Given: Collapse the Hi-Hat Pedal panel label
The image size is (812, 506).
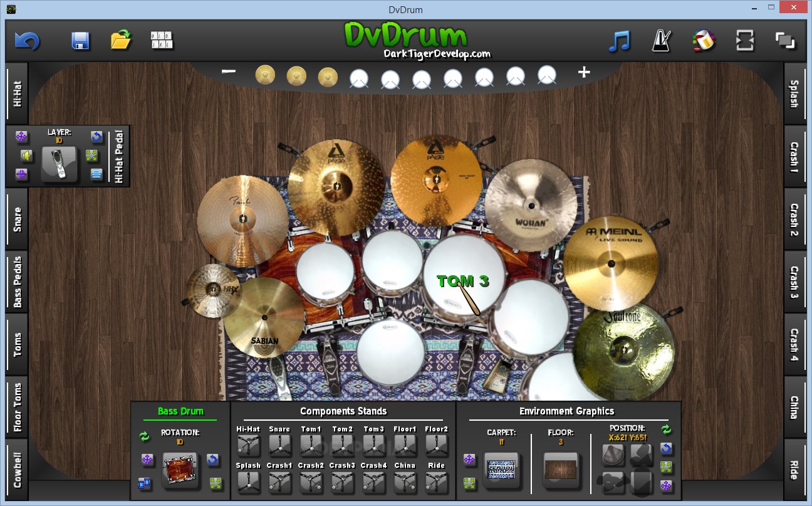Looking at the screenshot, I should pos(119,156).
